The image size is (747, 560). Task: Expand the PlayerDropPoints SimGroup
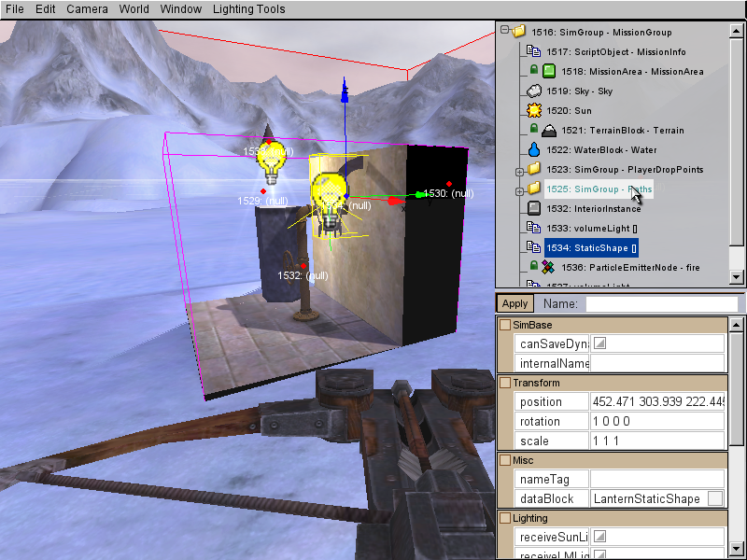520,170
